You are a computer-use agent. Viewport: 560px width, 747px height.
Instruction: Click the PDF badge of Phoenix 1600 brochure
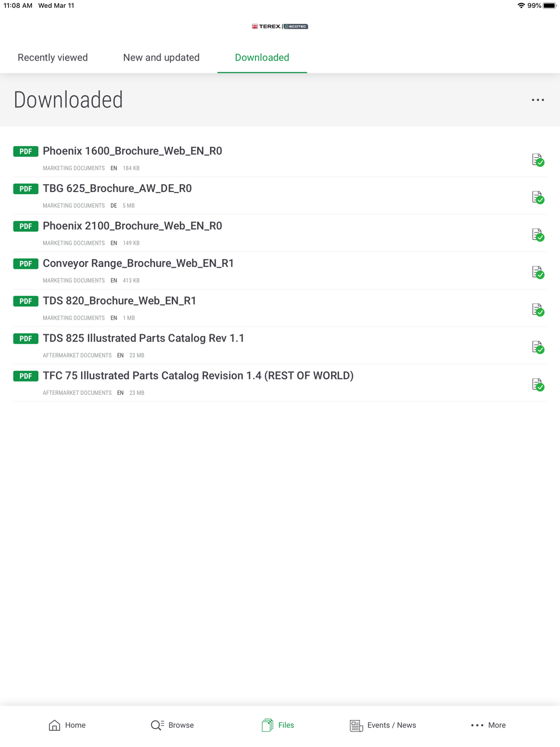click(26, 151)
